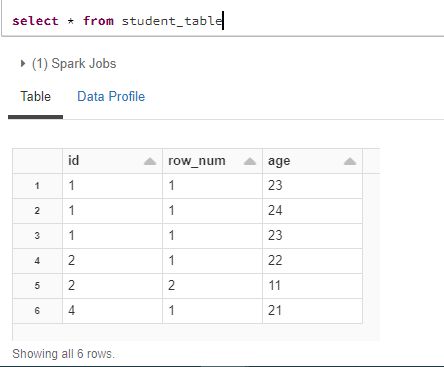The height and width of the screenshot is (367, 444).
Task: Select the row_num column header label
Action: [197, 161]
